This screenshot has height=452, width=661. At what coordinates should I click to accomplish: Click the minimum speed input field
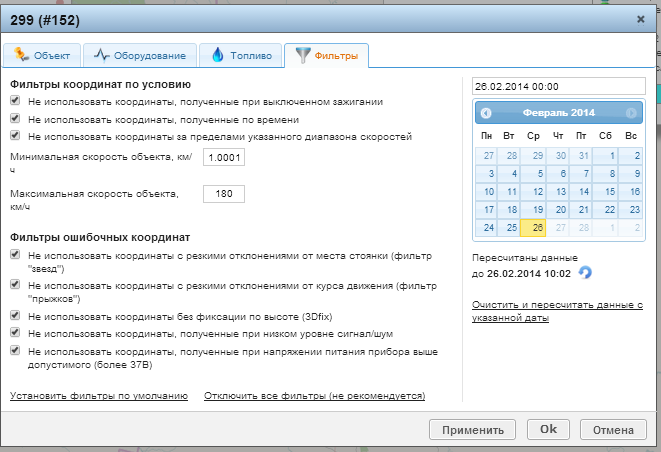click(223, 158)
